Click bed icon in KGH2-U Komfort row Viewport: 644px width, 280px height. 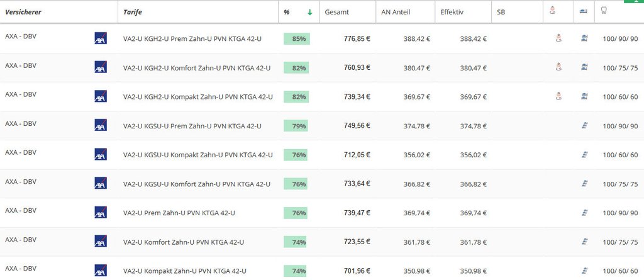[x=584, y=67]
